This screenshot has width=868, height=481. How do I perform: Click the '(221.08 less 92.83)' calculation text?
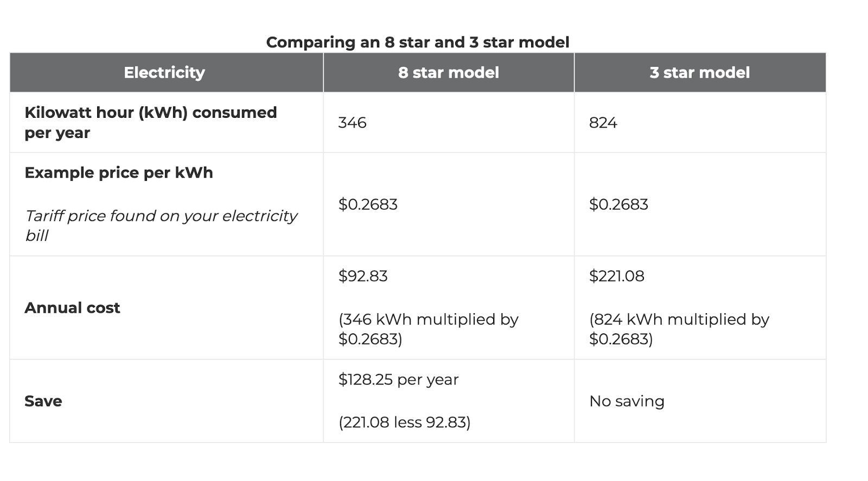tap(405, 422)
